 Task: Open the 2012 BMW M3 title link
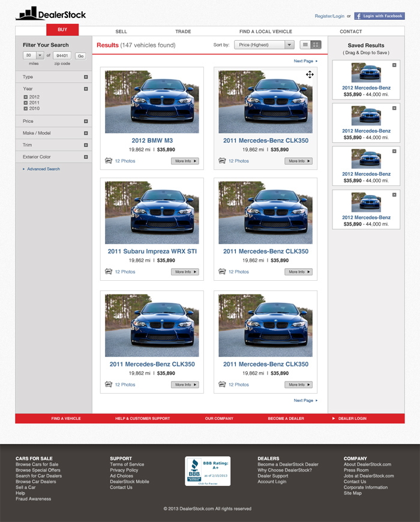pos(152,140)
